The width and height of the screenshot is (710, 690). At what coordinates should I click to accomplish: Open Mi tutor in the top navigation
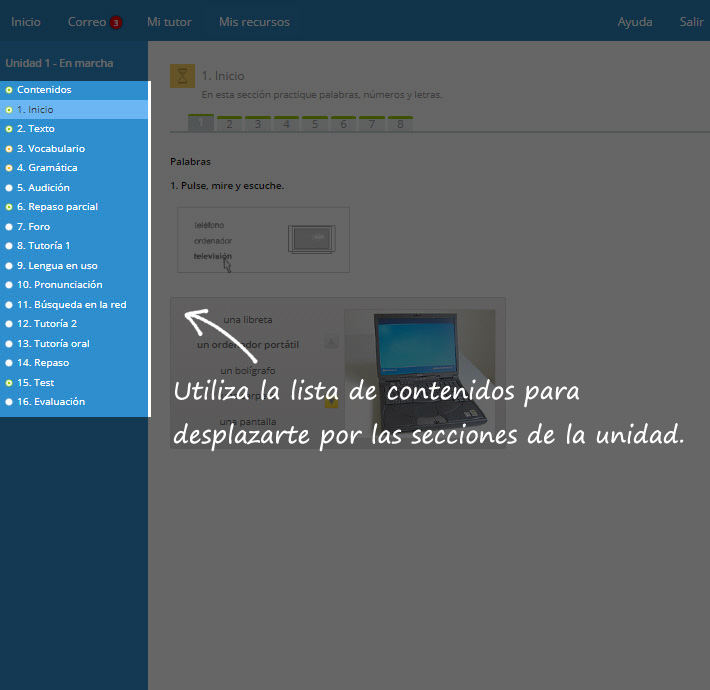coord(169,22)
